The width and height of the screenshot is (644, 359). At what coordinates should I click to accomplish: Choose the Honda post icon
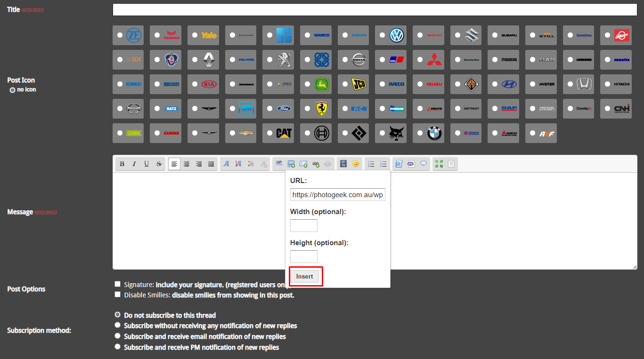point(570,84)
